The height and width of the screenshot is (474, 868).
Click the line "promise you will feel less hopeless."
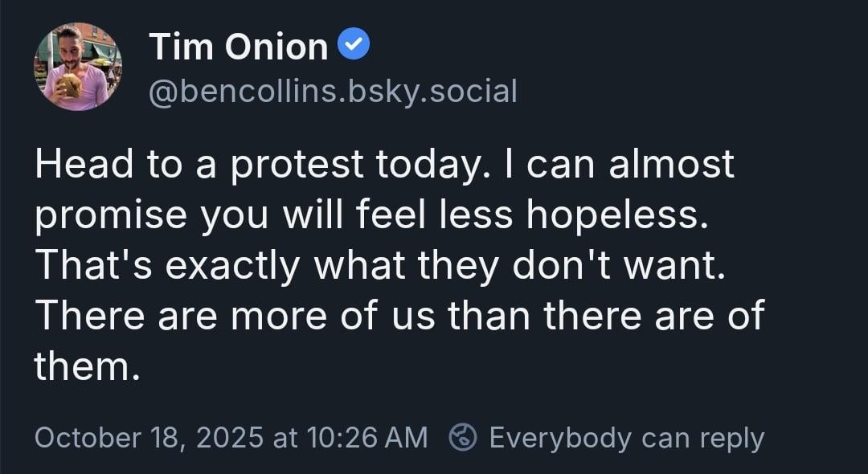[374, 215]
